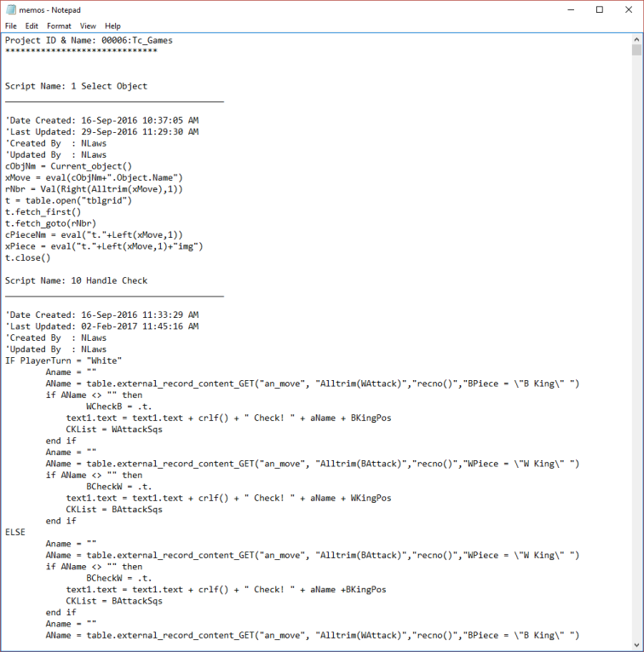Open the Format menu
644x652 pixels.
pos(58,26)
